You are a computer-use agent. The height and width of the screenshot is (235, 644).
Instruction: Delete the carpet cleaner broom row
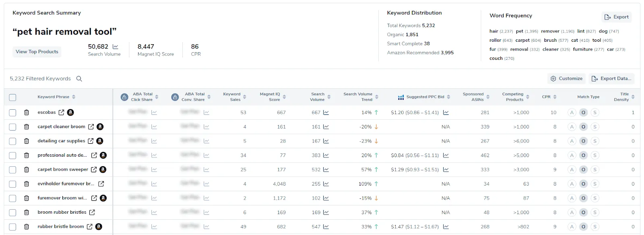click(x=27, y=127)
